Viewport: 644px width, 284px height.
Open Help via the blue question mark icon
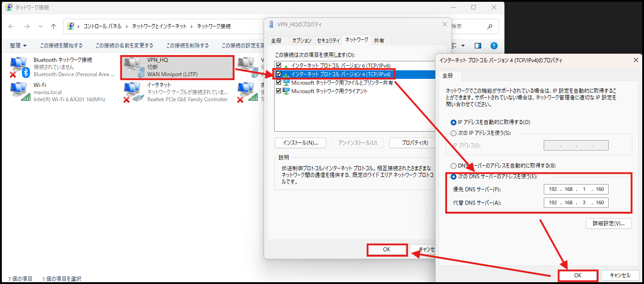(x=493, y=45)
